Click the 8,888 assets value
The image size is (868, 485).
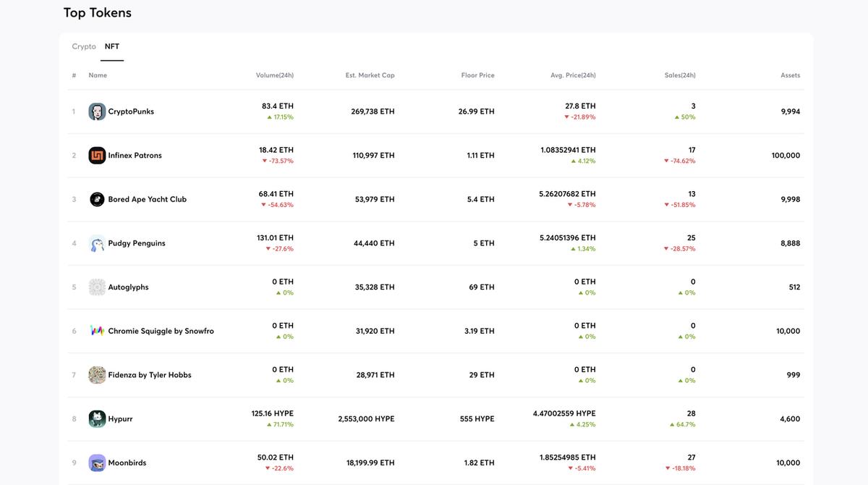(791, 243)
